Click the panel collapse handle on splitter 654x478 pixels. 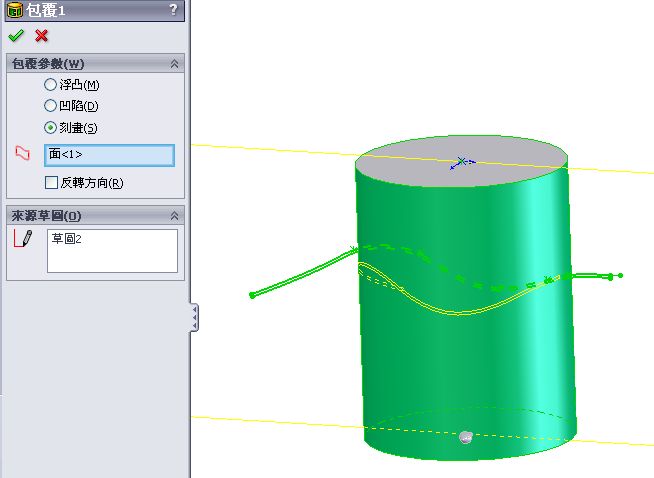click(194, 317)
